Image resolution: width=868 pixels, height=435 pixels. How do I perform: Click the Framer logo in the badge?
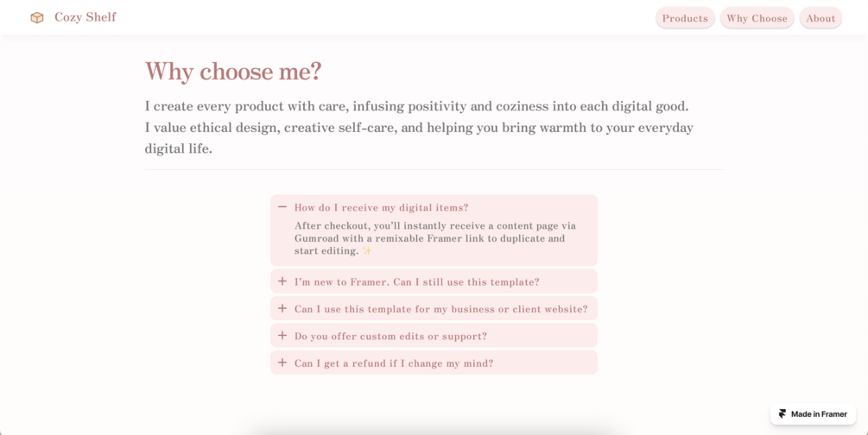pyautogui.click(x=782, y=414)
